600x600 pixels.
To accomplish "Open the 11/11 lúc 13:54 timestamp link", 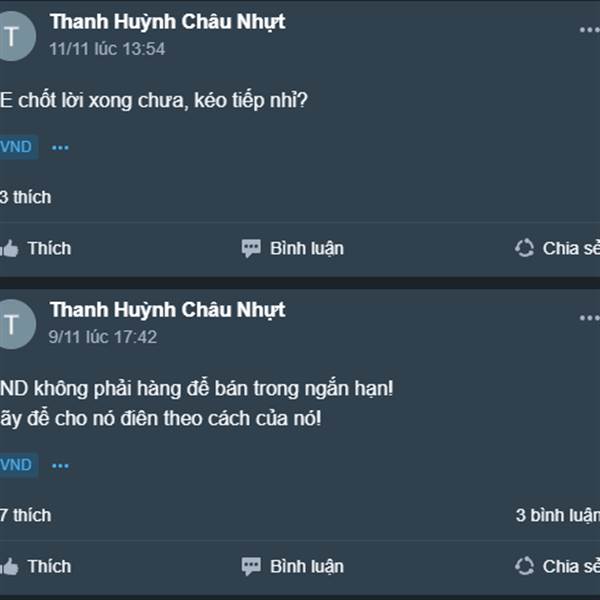I will 107,49.
